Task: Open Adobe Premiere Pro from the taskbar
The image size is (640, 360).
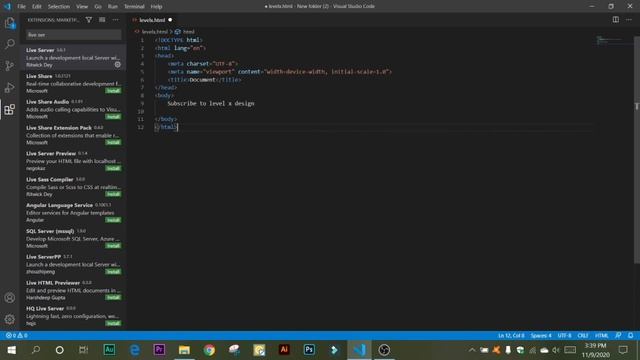Action: [159, 350]
